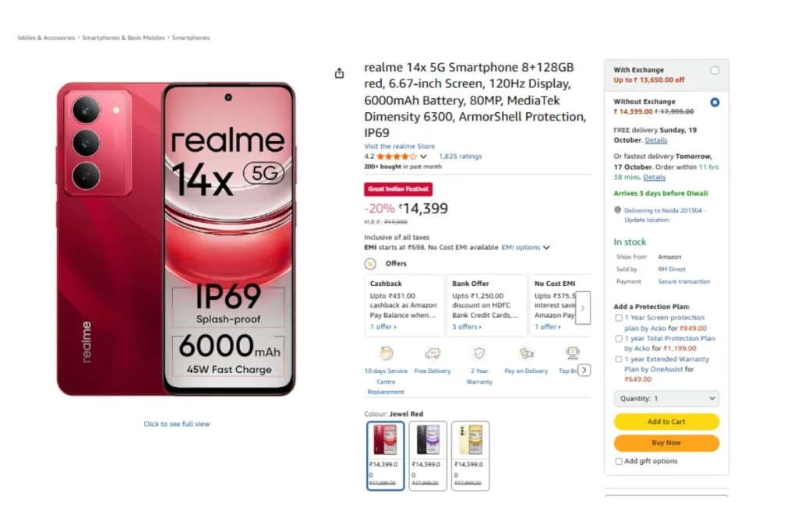798x532 pixels.
Task: Select the With Exchange radio option
Action: tap(715, 70)
